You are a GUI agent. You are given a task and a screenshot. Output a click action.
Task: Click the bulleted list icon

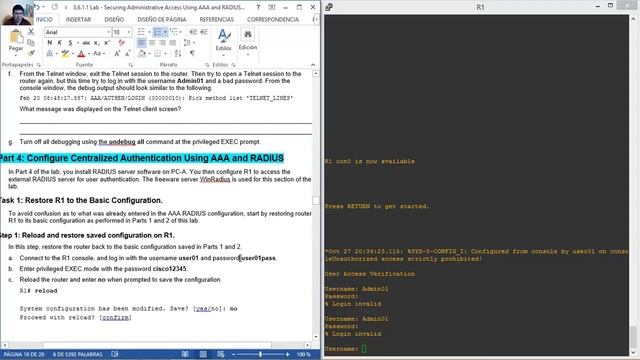pos(142,32)
